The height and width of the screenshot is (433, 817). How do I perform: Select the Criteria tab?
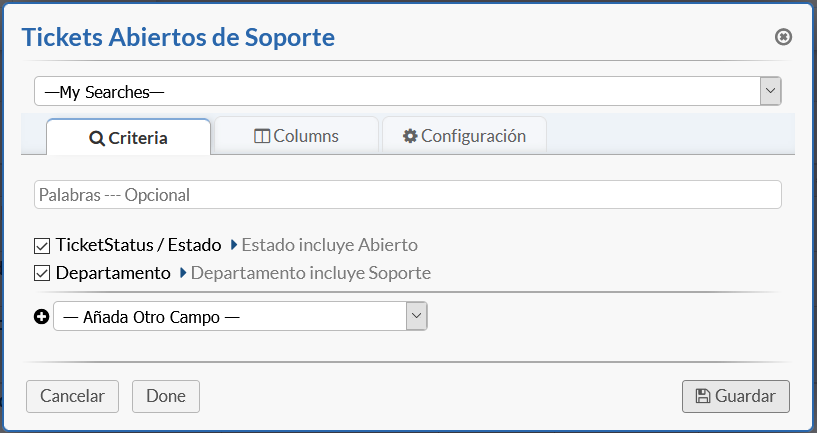click(128, 138)
